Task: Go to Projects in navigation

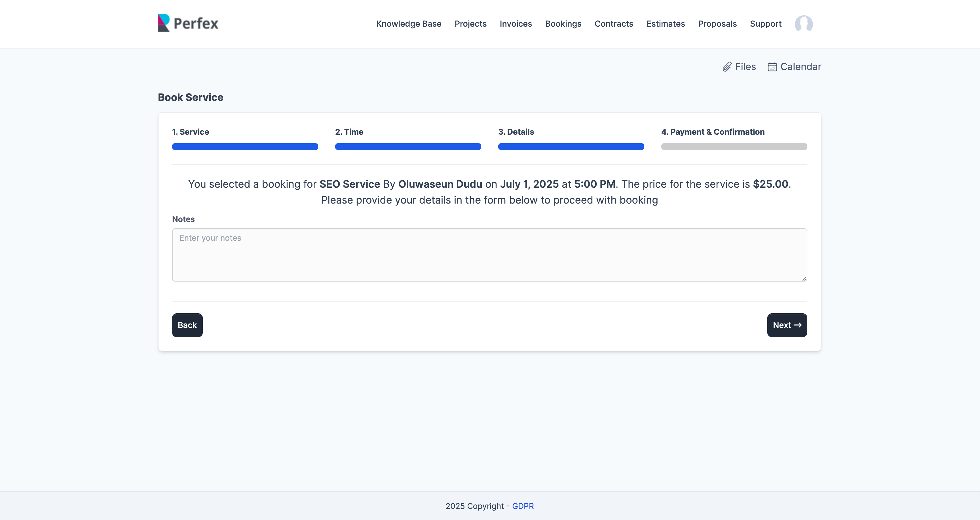Action: [470, 24]
